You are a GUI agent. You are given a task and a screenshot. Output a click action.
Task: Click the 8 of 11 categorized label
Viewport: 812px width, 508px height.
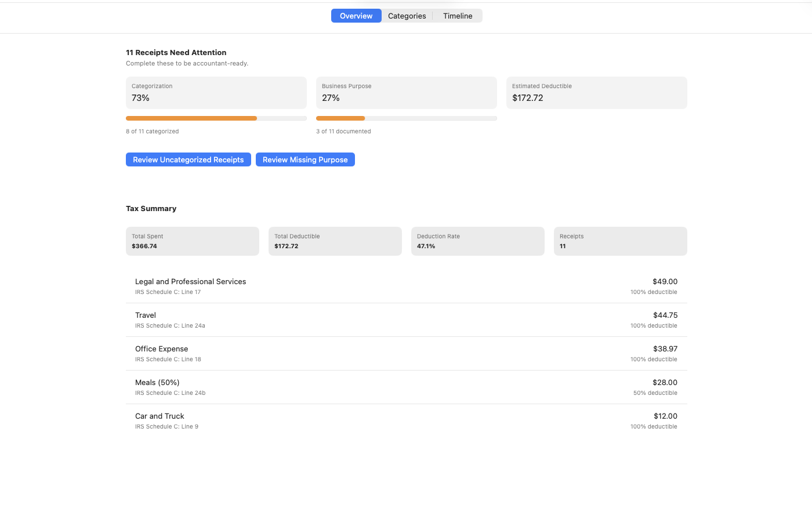pyautogui.click(x=152, y=131)
